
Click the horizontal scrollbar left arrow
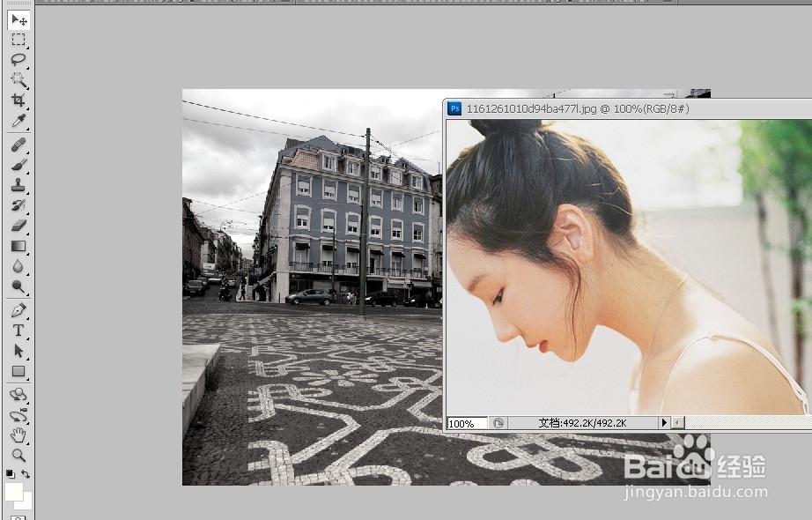(678, 423)
